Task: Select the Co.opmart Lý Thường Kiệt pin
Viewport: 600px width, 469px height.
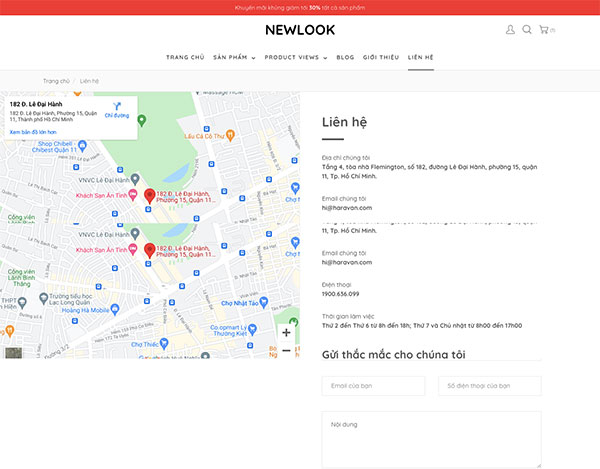Action: point(252,329)
